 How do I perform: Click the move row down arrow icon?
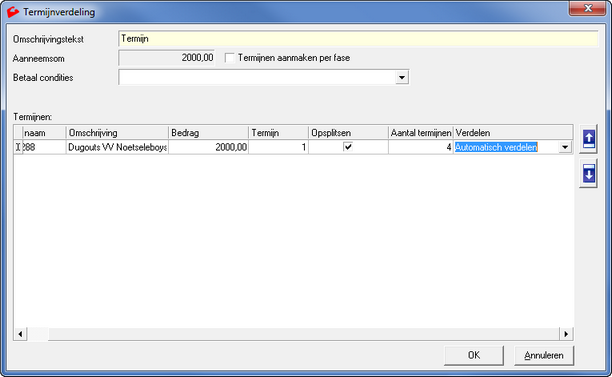pyautogui.click(x=589, y=173)
